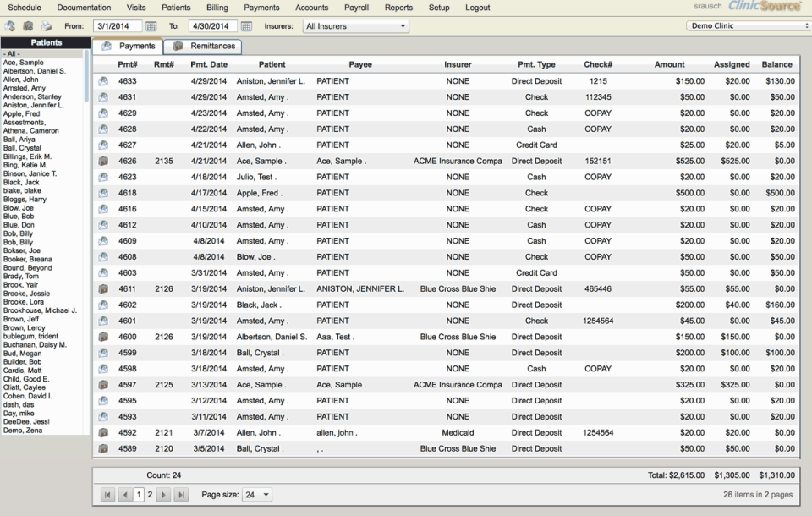The height and width of the screenshot is (516, 812).
Task: Open payment 4627 row icon
Action: point(103,145)
